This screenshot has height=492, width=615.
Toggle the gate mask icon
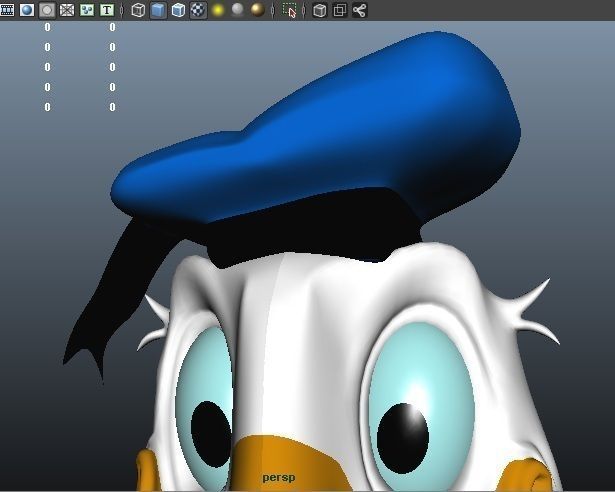tap(47, 10)
